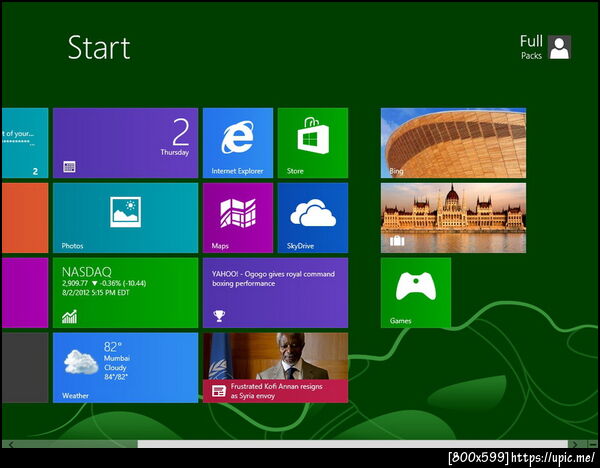Screen dimensions: 600x468
Task: Click the Full Packs user name
Action: point(531,47)
